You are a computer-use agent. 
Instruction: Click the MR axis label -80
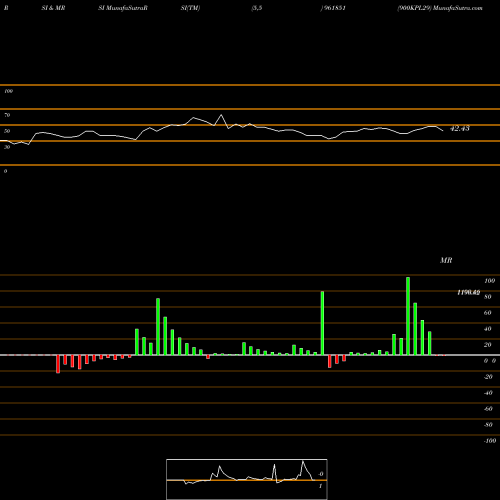point(488,425)
